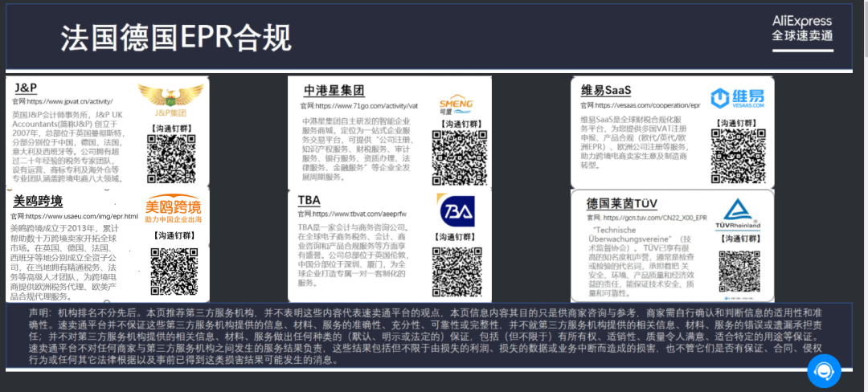Click the AliExpress 全球速卖通 logo

[802, 32]
